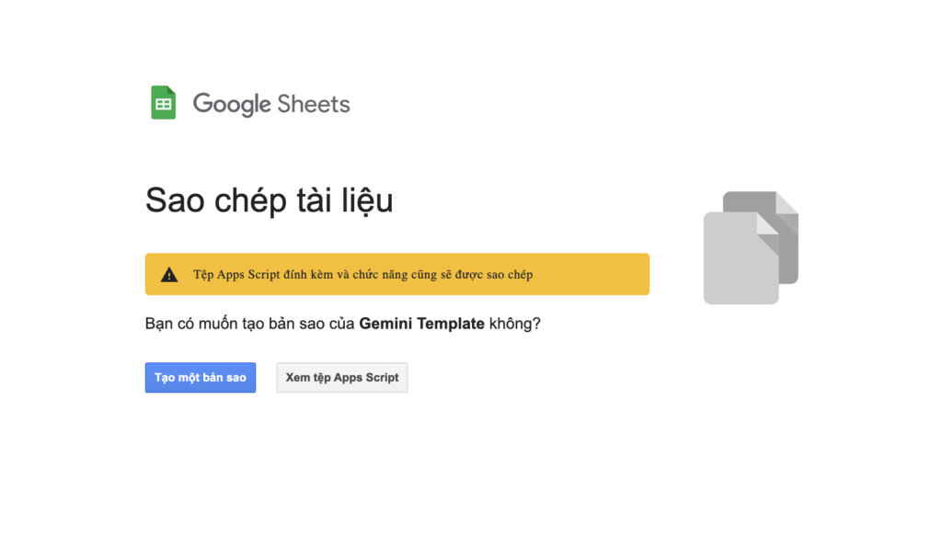This screenshot has width=942, height=560.
Task: Click the "Sao chép tài liệu" heading
Action: 270,200
